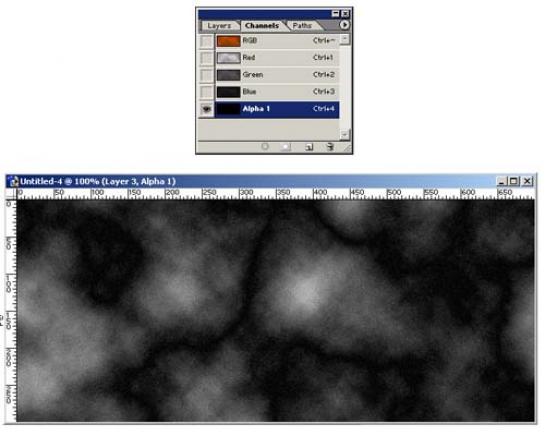Select the Blue channel row
The width and height of the screenshot is (545, 436).
point(277,92)
